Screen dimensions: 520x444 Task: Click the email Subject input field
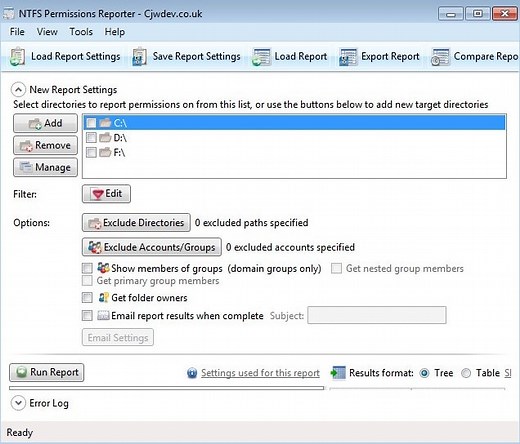[x=377, y=315]
